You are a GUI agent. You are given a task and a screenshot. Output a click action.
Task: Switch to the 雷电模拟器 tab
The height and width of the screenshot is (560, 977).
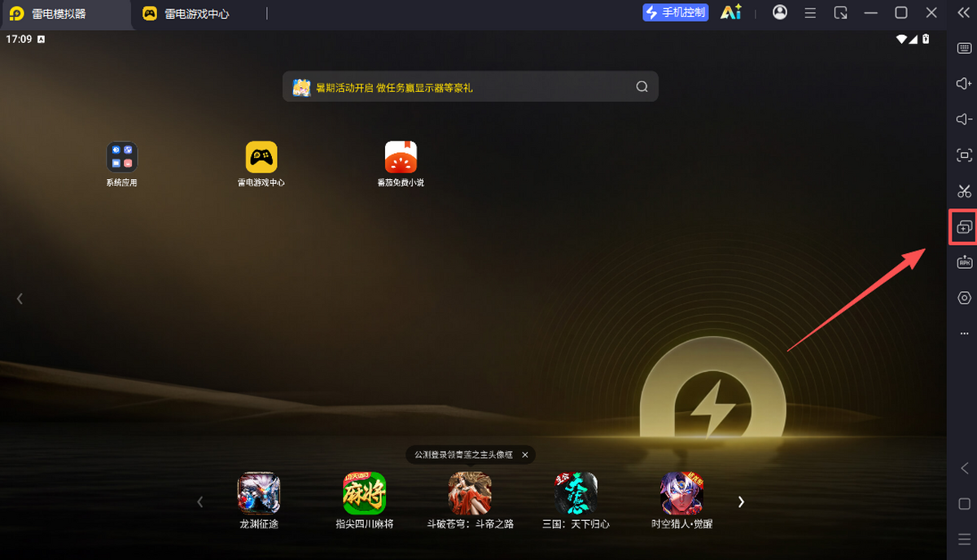[x=65, y=14]
